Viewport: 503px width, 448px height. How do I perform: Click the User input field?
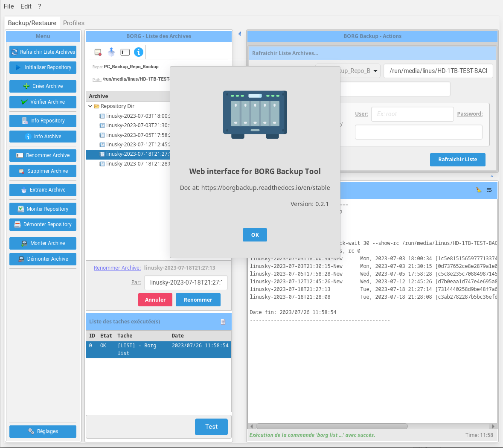[x=412, y=114]
